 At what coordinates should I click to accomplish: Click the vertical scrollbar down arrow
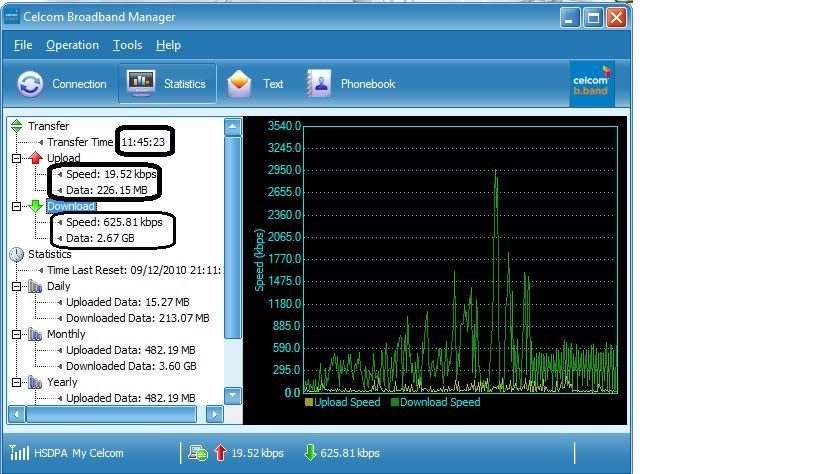232,395
